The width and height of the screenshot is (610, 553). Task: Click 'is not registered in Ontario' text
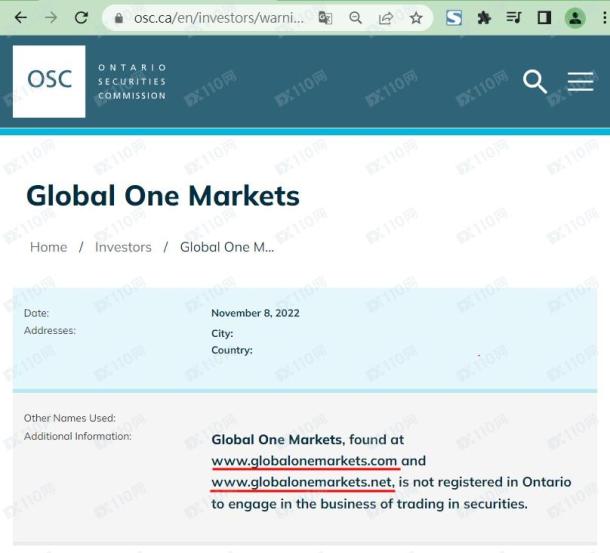pos(485,482)
